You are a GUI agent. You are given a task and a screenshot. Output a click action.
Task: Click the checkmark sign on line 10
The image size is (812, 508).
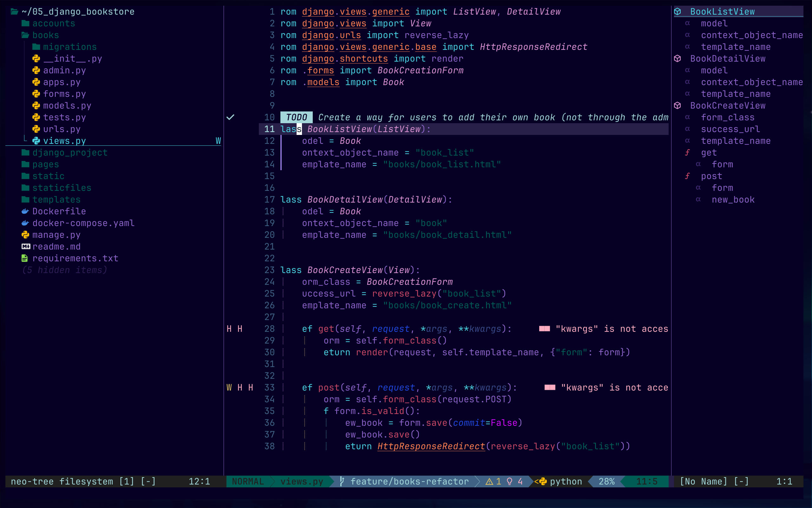point(230,117)
